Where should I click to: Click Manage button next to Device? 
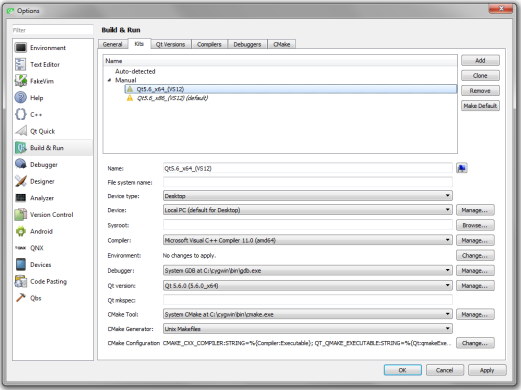[x=475, y=210]
